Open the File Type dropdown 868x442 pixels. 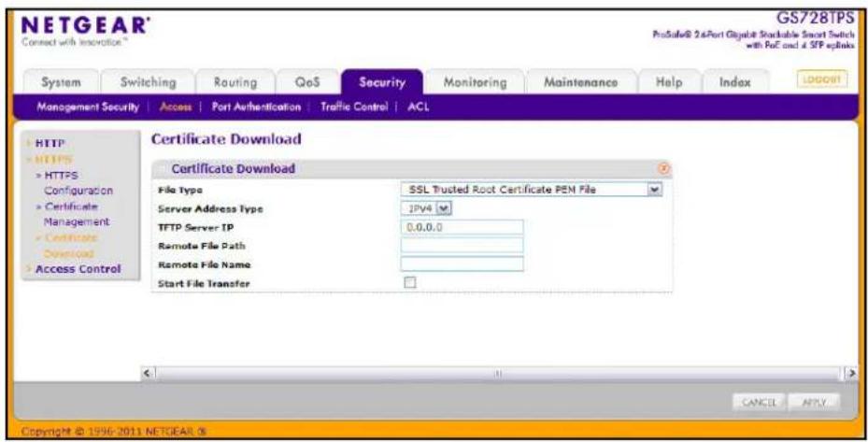532,190
